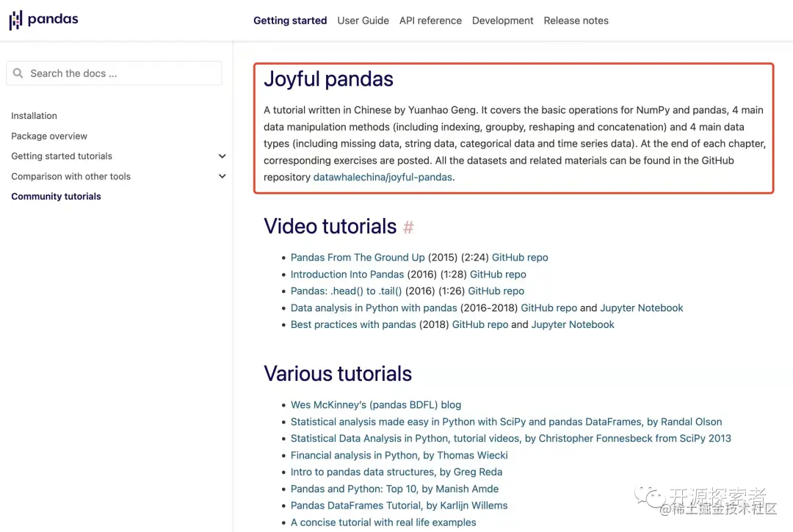This screenshot has width=793, height=532.
Task: Click the # anchor beside Video tutorials
Action: click(x=408, y=227)
